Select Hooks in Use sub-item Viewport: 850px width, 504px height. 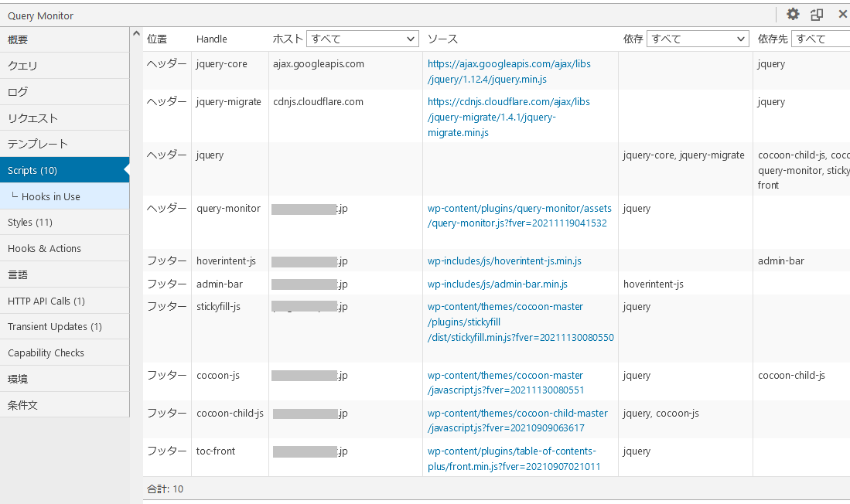[x=51, y=196]
